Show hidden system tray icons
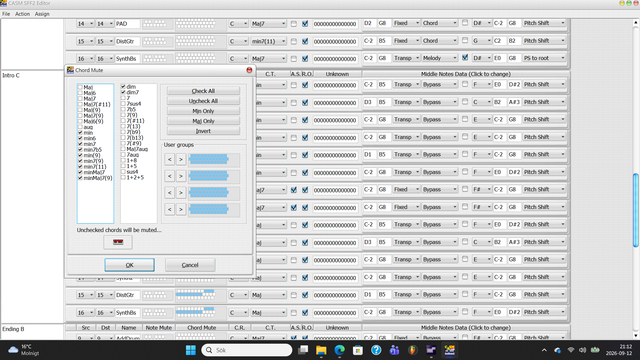Viewport: 640px width, 360px height. click(544, 350)
